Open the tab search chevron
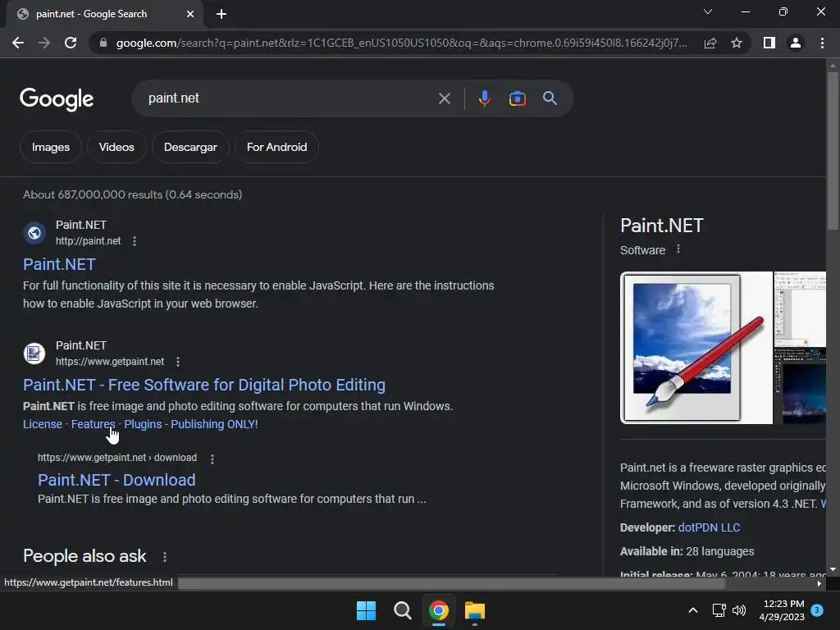Screen dimensions: 840x630 pyautogui.click(x=708, y=11)
